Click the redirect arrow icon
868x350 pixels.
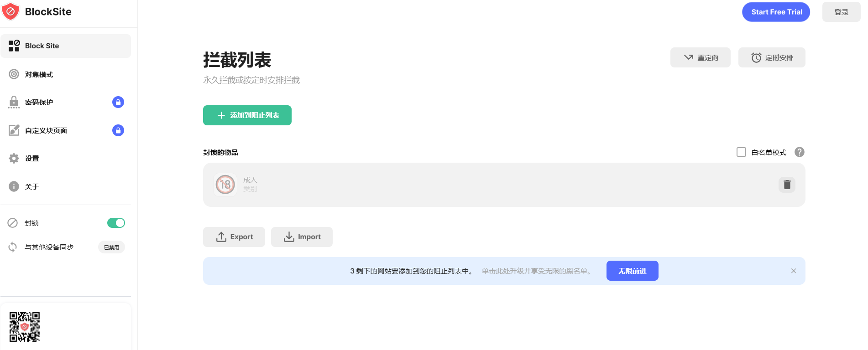pos(689,57)
